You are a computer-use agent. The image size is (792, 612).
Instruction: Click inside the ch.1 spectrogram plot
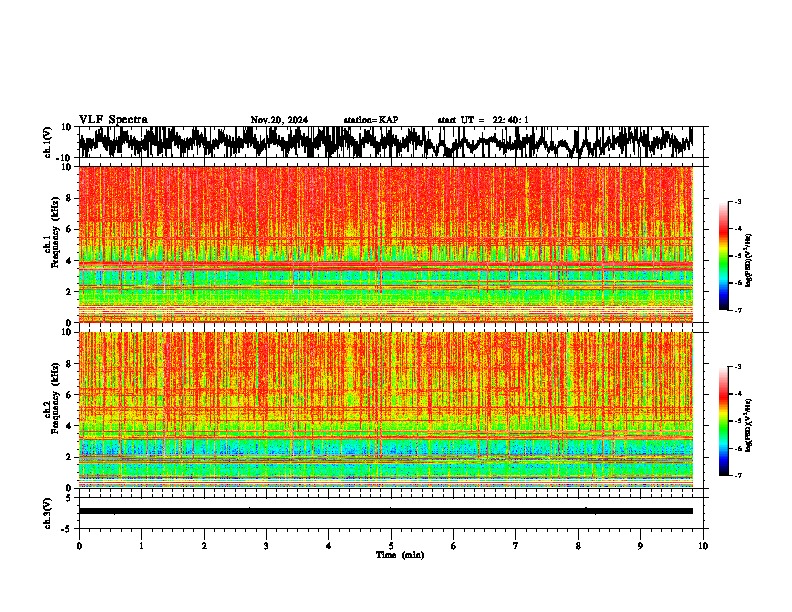(385, 244)
